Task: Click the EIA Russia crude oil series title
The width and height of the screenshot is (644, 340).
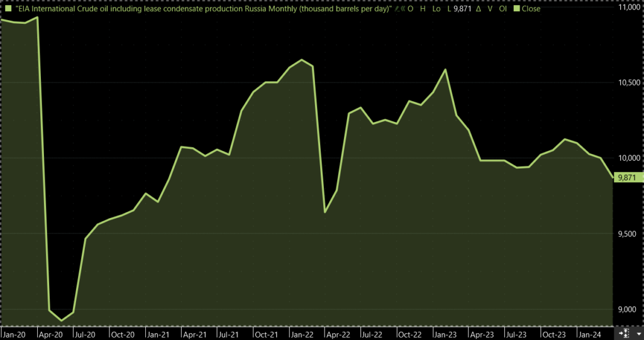Action: coord(203,9)
